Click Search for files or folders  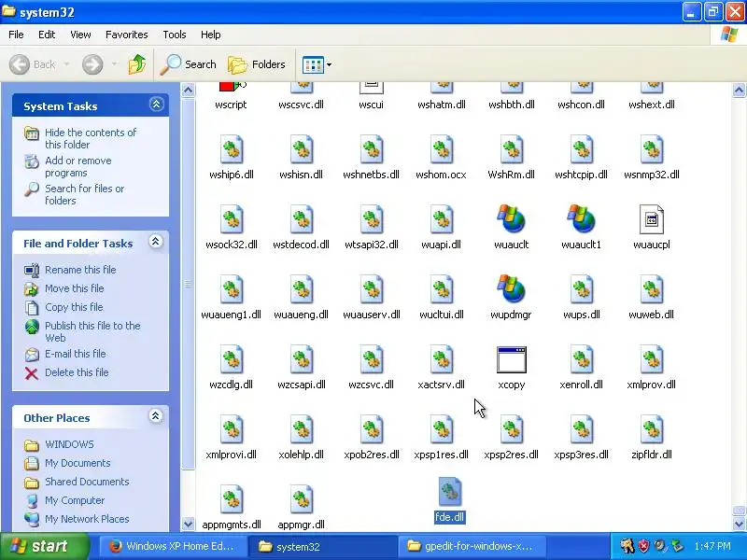[84, 195]
